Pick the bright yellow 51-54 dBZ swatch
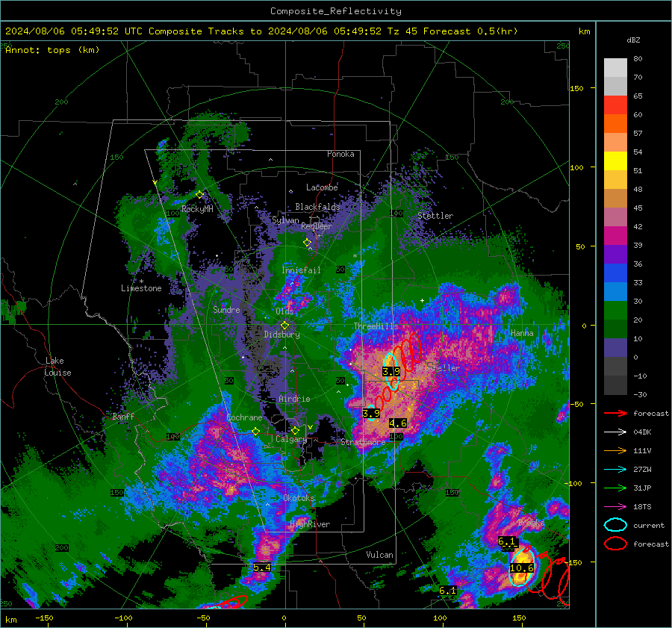 coord(615,161)
